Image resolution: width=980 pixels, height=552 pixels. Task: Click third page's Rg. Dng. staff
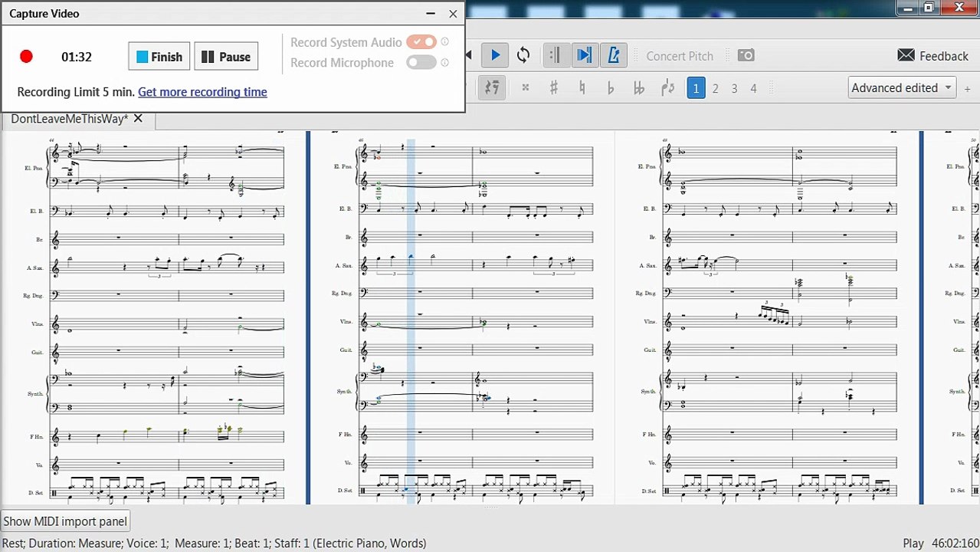780,294
